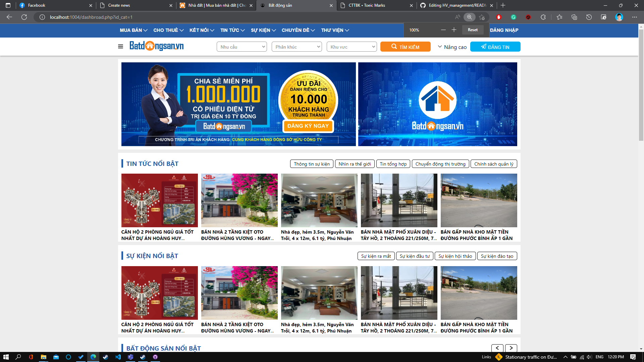Open the hamburger menu icon beside logo
This screenshot has height=362, width=644.
120,47
